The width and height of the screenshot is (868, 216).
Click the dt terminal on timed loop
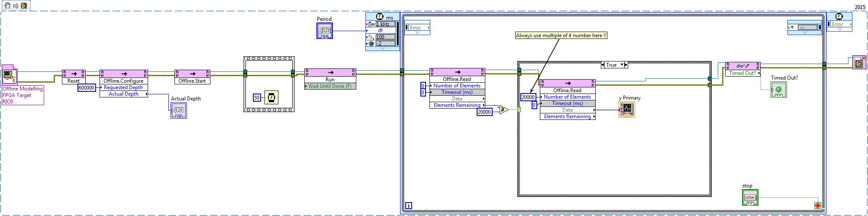tap(381, 30)
